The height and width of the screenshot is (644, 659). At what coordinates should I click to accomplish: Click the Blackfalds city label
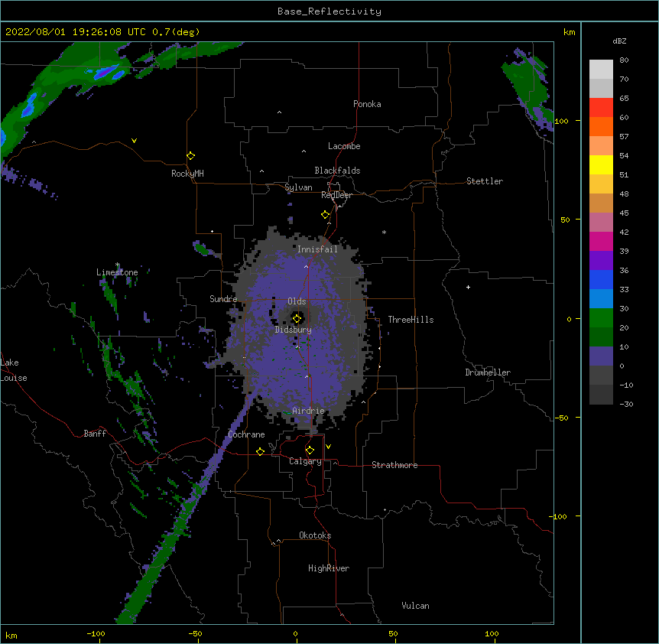coord(337,171)
